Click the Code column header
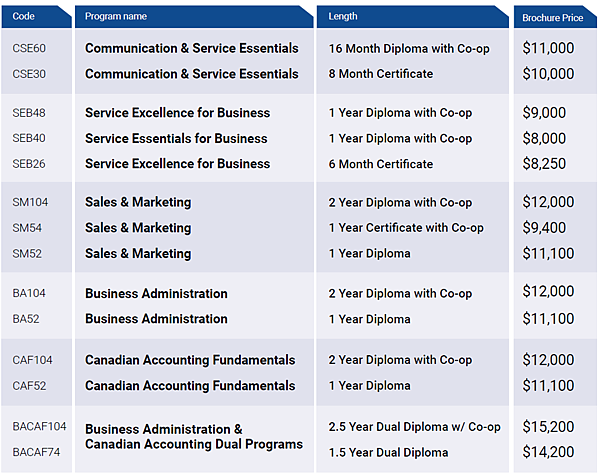 click(x=22, y=17)
